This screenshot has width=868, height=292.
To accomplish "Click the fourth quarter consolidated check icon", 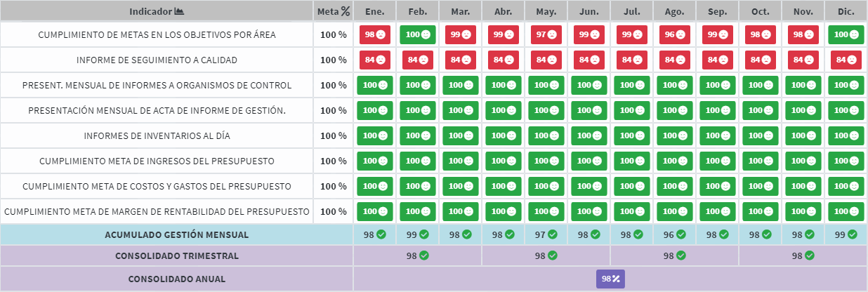I will (810, 255).
